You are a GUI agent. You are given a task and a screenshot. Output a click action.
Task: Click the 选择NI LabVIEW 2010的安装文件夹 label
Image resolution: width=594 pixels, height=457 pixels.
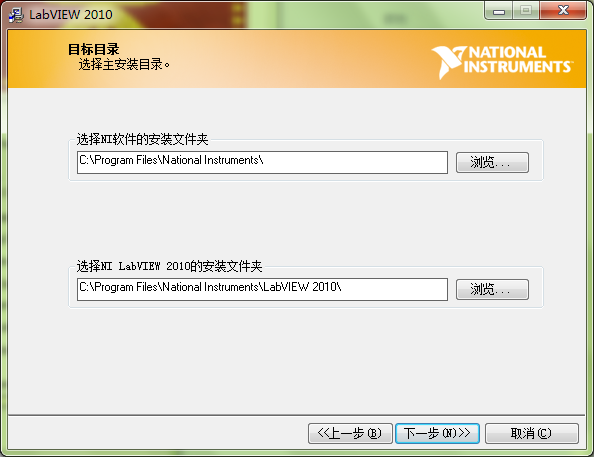(169, 266)
